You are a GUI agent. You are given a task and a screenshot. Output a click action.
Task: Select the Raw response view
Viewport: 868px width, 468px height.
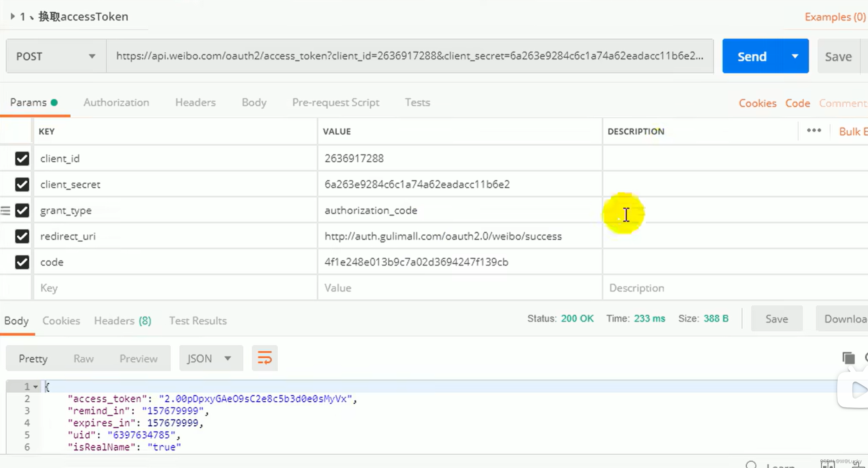[84, 359]
